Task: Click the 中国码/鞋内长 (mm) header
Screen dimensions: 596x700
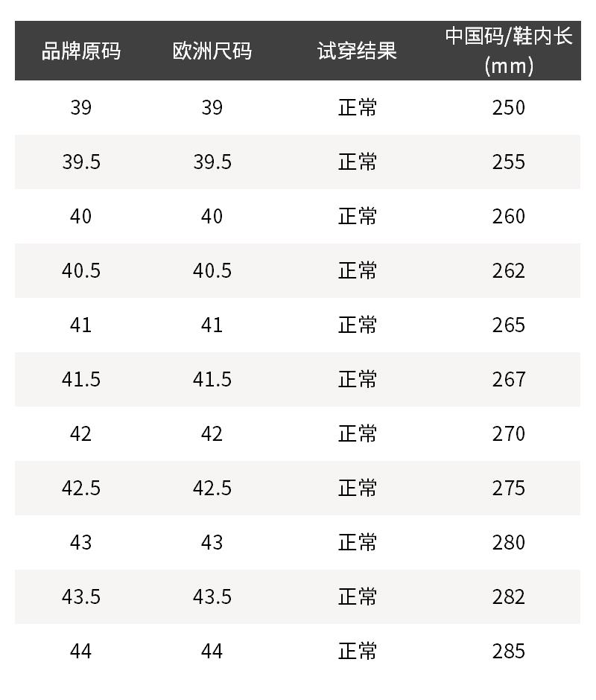Action: [x=509, y=51]
